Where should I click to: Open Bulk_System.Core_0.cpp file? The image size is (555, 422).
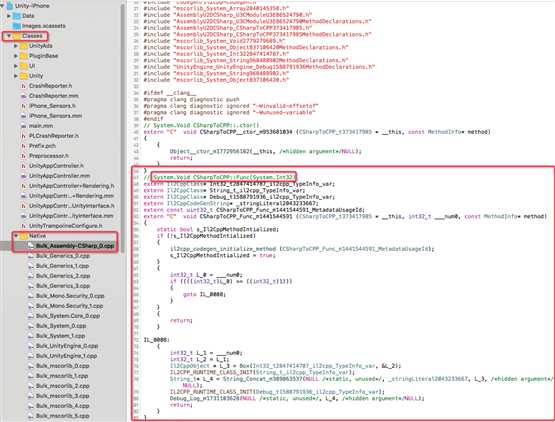pyautogui.click(x=68, y=315)
